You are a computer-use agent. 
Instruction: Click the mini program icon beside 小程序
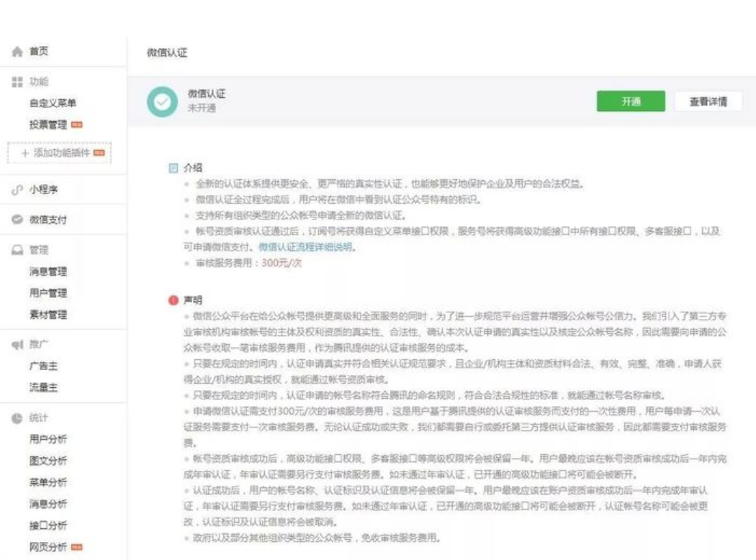tap(17, 190)
